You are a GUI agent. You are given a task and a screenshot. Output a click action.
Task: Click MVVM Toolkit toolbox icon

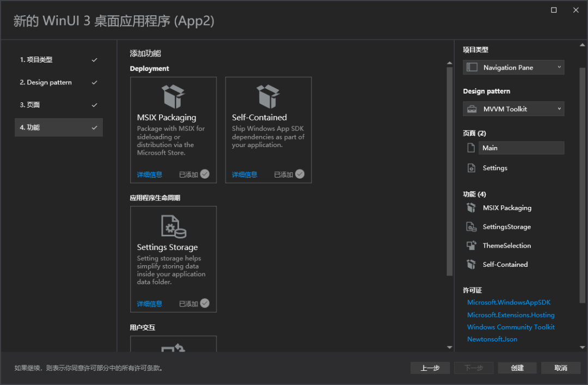(471, 109)
